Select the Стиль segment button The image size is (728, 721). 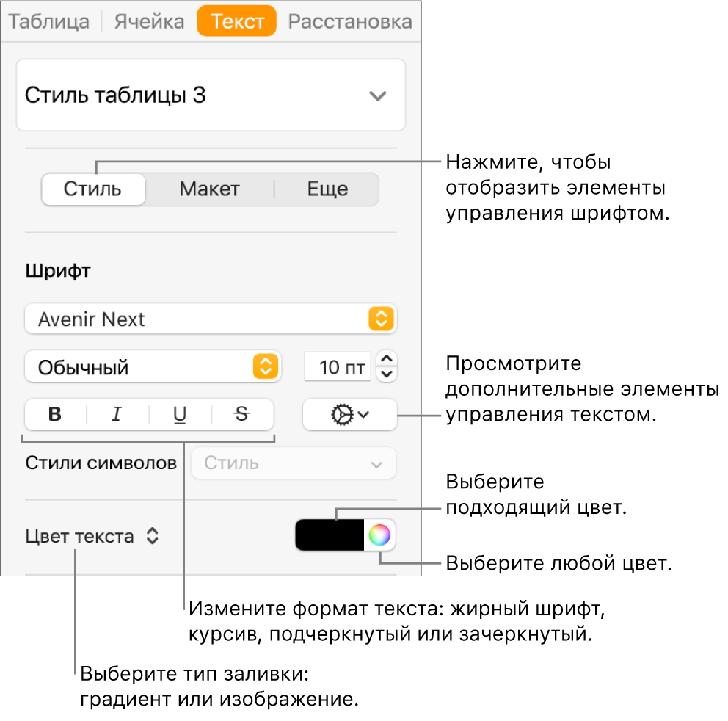pos(93,189)
